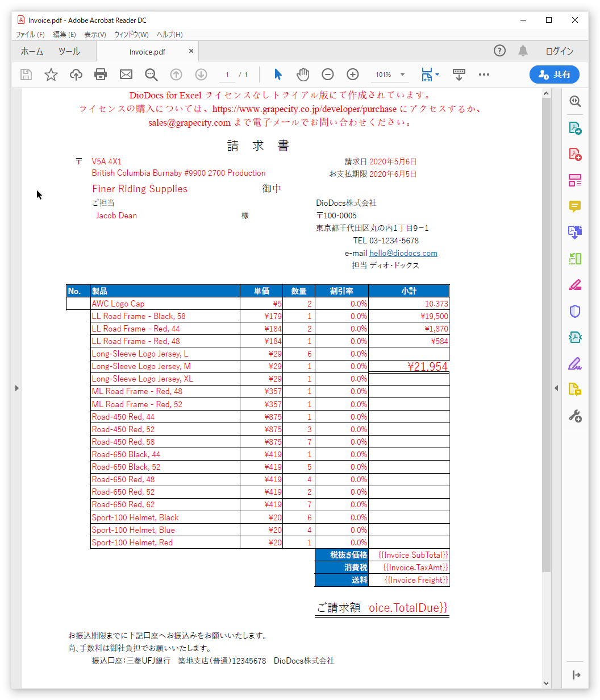Open the yellow Comment sidebar tool
The height and width of the screenshot is (700, 600).
575,206
